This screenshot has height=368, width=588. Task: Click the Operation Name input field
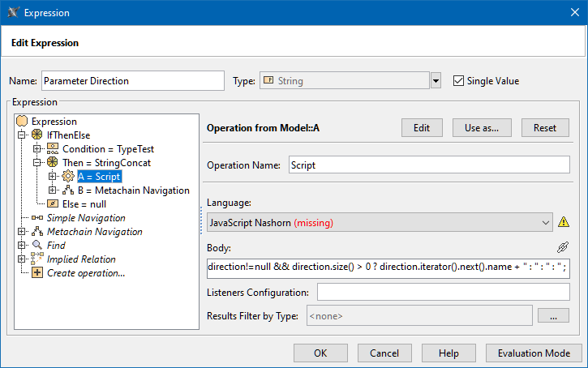429,165
